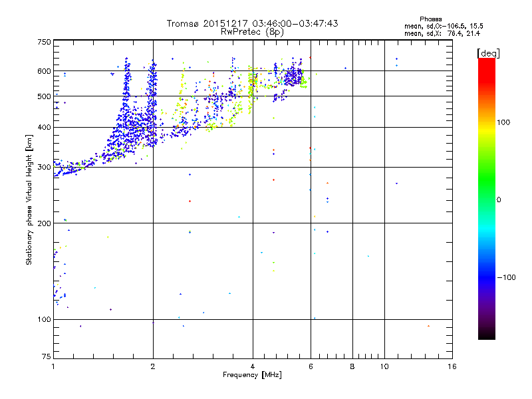Click the 'Phases' header label

point(430,19)
